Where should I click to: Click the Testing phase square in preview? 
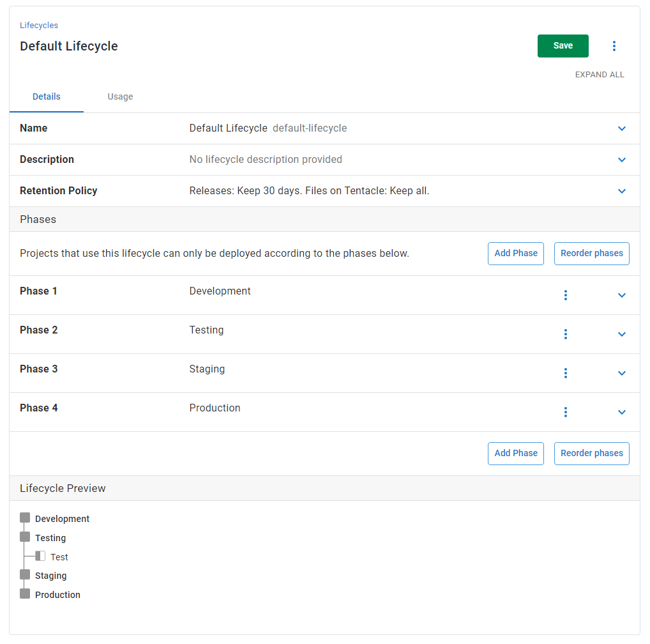point(25,537)
